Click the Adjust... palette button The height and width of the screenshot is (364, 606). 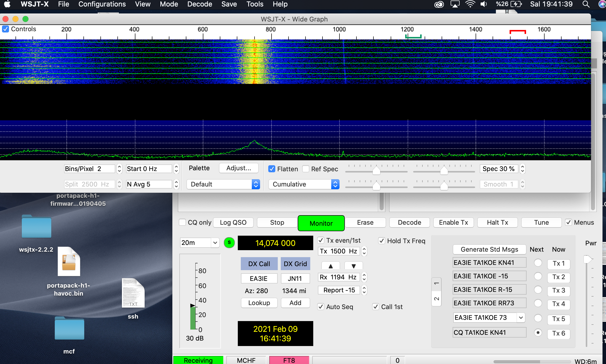[x=239, y=168]
